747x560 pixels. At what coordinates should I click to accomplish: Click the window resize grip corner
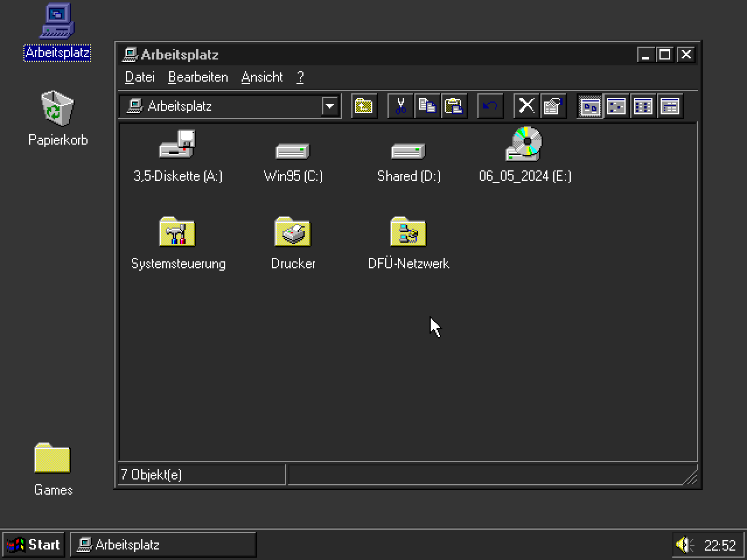click(690, 478)
